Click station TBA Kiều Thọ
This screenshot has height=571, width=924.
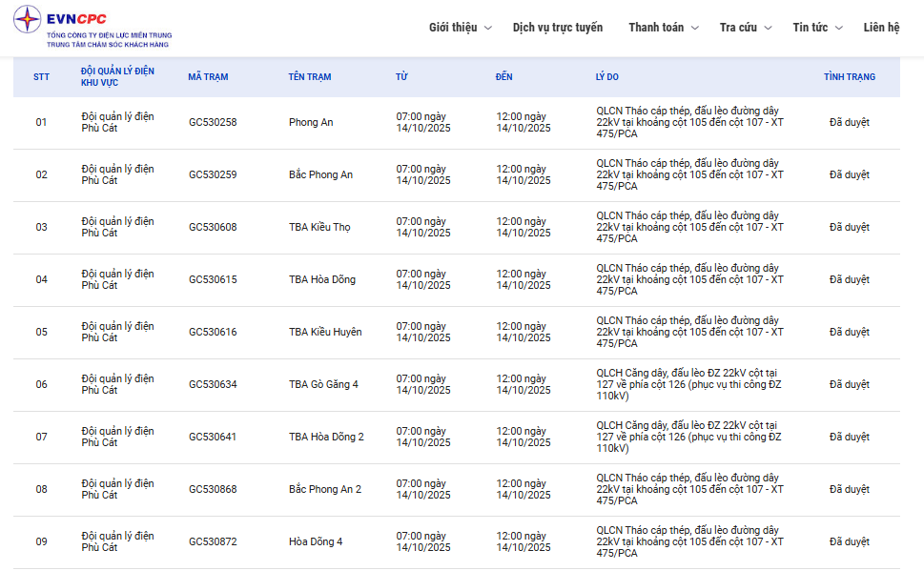pos(319,227)
